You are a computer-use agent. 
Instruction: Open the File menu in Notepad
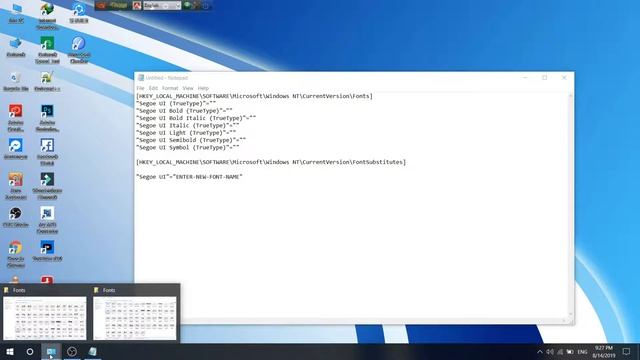(x=140, y=88)
